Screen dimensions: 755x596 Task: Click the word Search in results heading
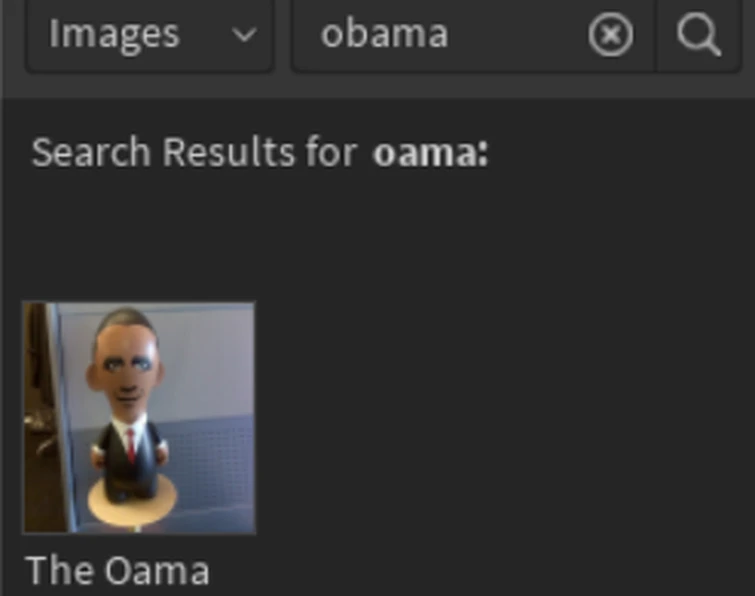[91, 153]
